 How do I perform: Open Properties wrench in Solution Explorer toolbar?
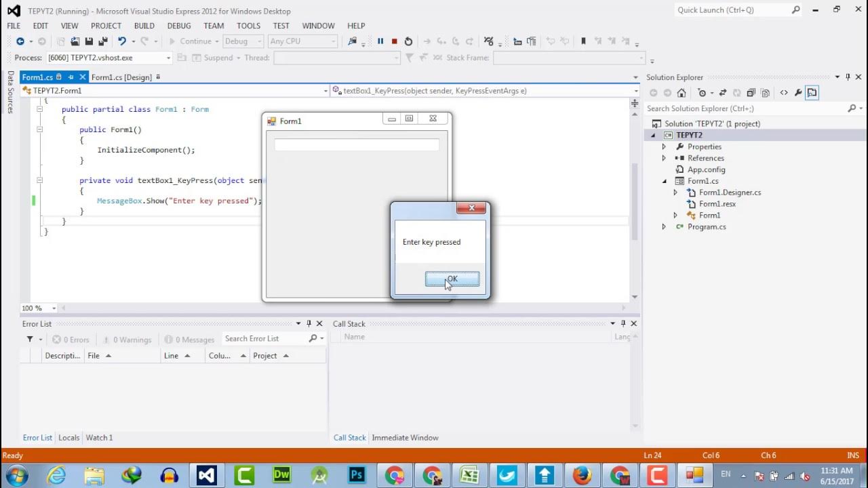(x=798, y=93)
